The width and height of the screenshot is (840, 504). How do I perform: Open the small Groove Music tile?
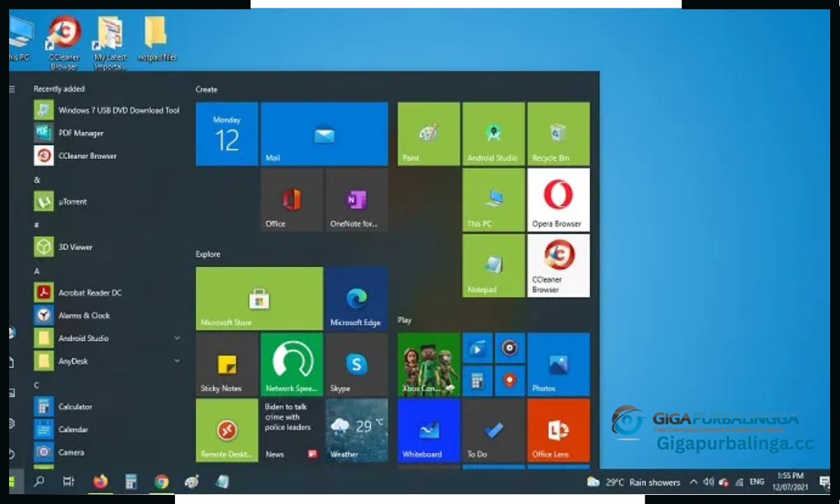(510, 348)
